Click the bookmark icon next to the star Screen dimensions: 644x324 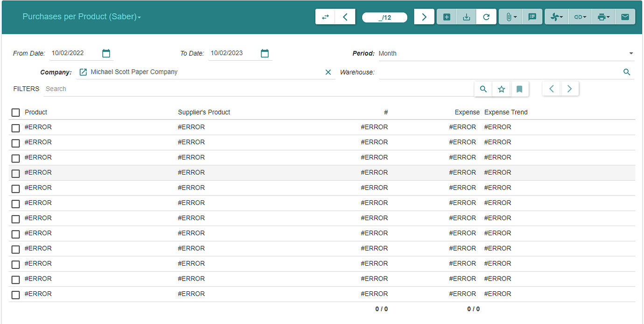point(520,89)
